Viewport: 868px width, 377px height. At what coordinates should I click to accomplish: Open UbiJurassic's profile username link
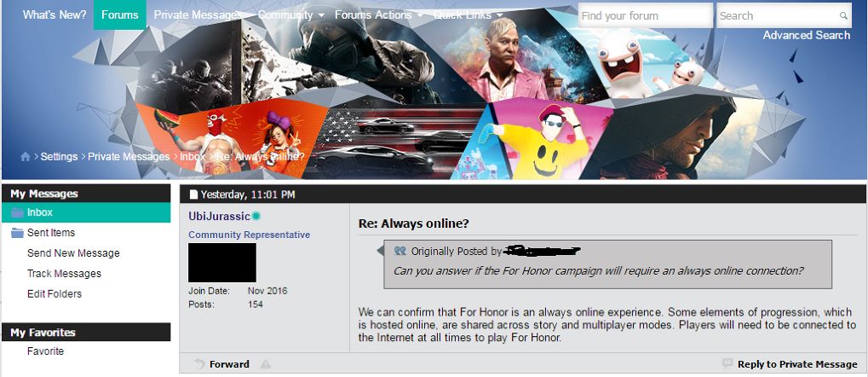pos(219,217)
